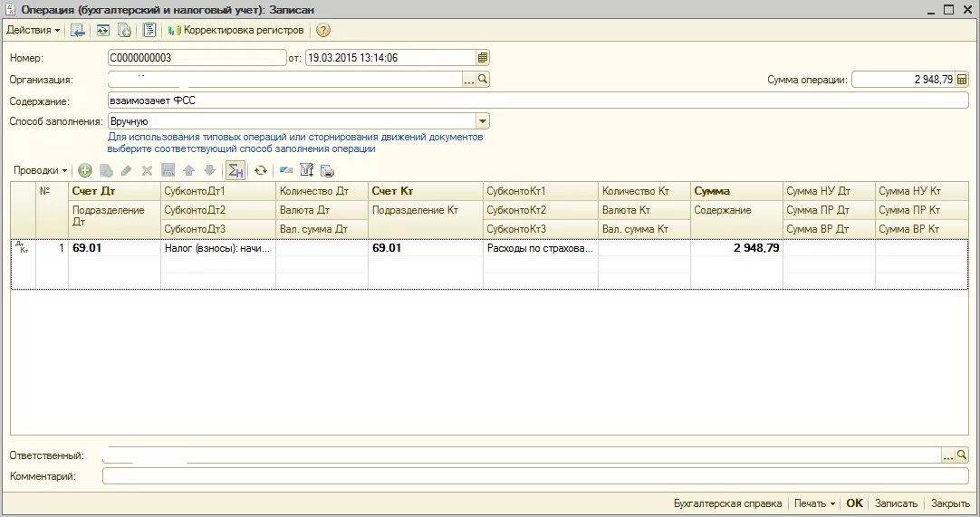Move entry up with the up arrow
The width and height of the screenshot is (980, 517).
tap(188, 170)
